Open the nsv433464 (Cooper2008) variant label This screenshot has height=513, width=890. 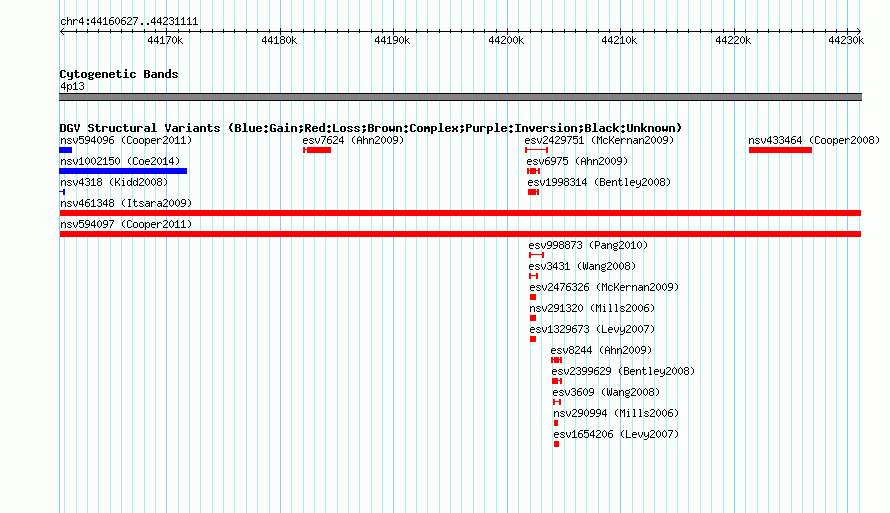pyautogui.click(x=814, y=140)
